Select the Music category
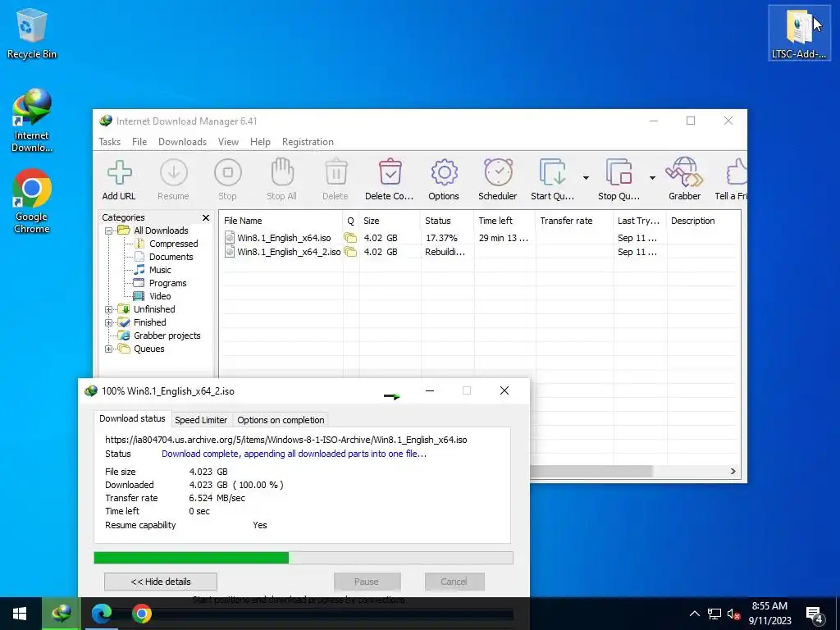The width and height of the screenshot is (840, 630). click(160, 270)
